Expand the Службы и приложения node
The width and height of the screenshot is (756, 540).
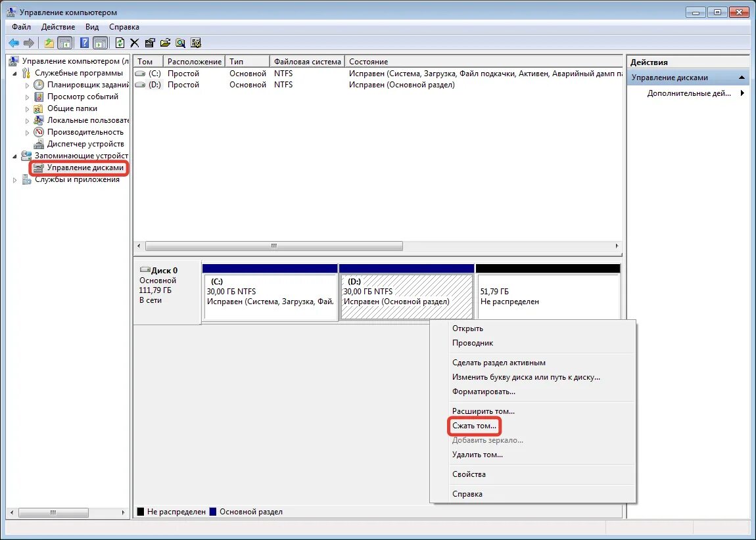click(14, 180)
